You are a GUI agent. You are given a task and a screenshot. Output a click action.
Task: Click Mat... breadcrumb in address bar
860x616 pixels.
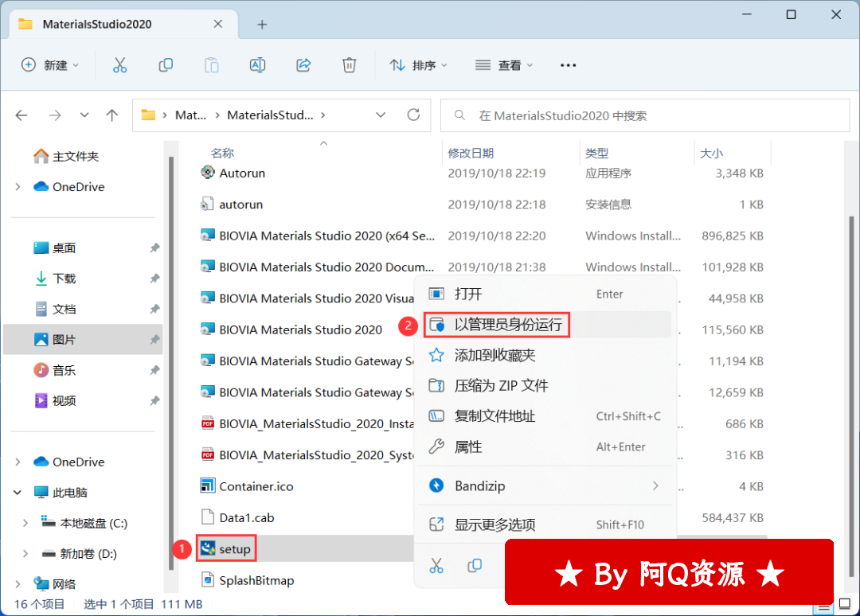click(190, 115)
